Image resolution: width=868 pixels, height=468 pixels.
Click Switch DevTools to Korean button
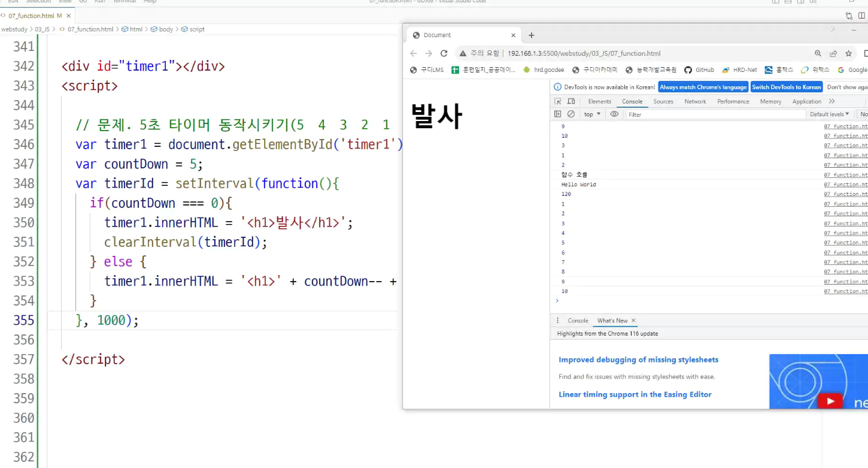787,87
